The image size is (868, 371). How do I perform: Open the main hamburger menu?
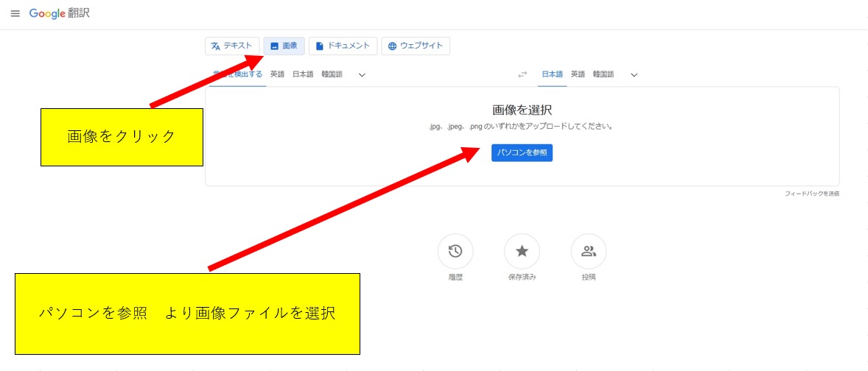point(15,14)
